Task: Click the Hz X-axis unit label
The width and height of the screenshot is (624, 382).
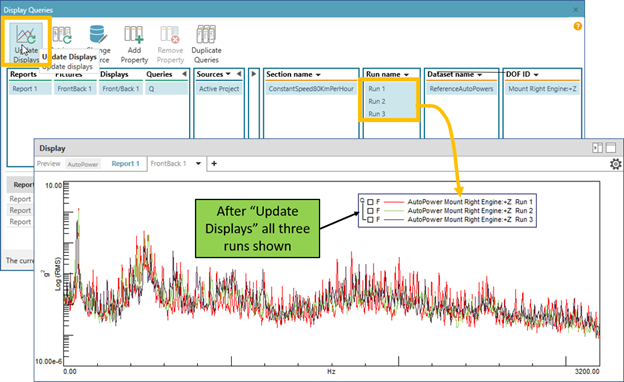Action: (x=331, y=372)
